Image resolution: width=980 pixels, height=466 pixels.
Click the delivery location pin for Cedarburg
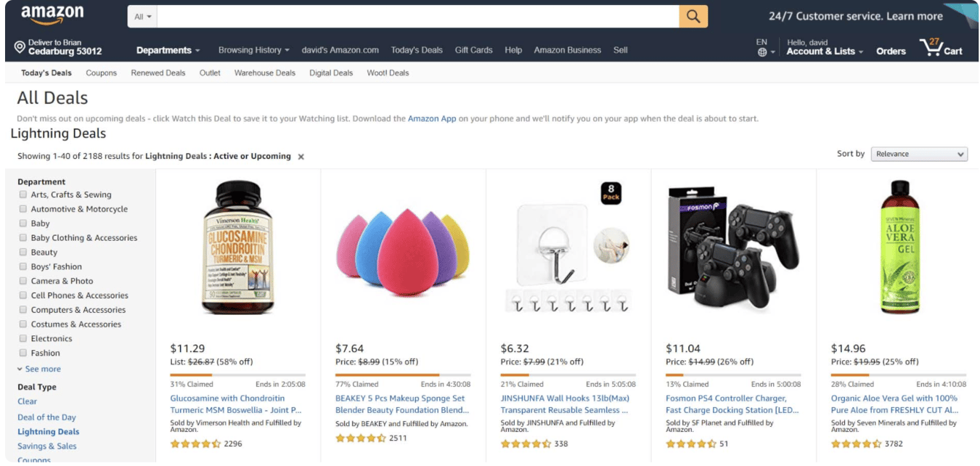point(20,46)
